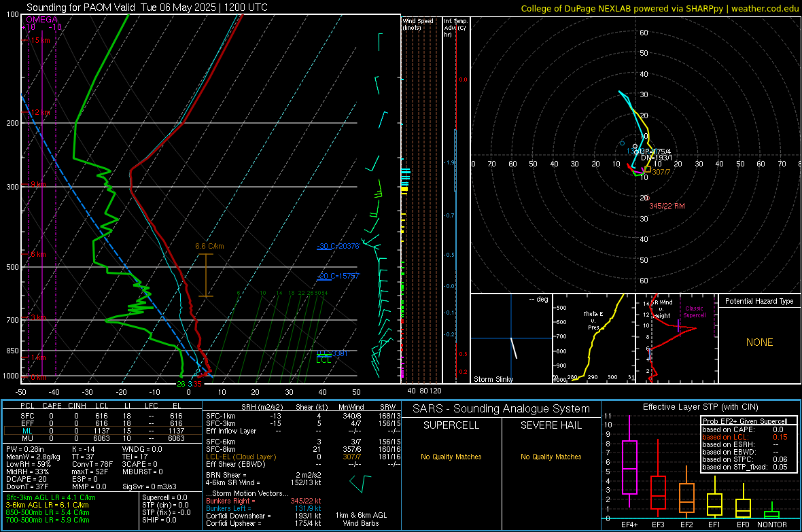Image resolution: width=802 pixels, height=532 pixels.
Task: Click the magenta EF4+ box plot
Action: [629, 461]
